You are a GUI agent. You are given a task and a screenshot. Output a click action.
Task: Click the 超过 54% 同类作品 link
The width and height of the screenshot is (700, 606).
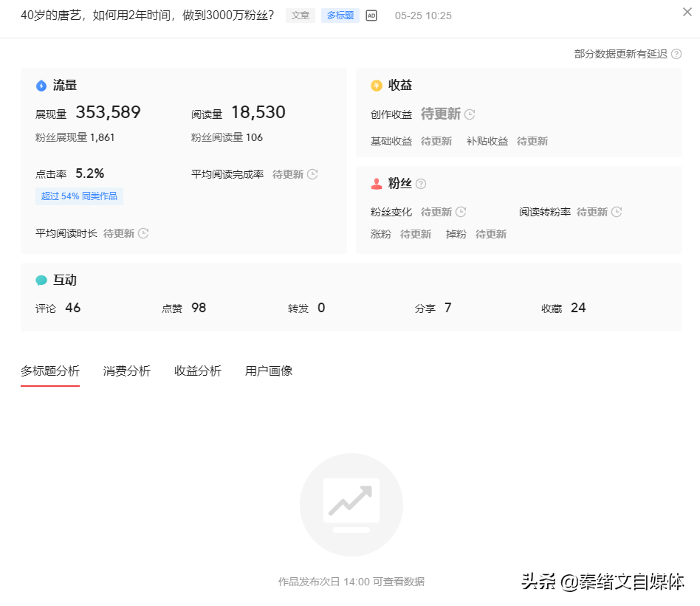click(x=78, y=197)
